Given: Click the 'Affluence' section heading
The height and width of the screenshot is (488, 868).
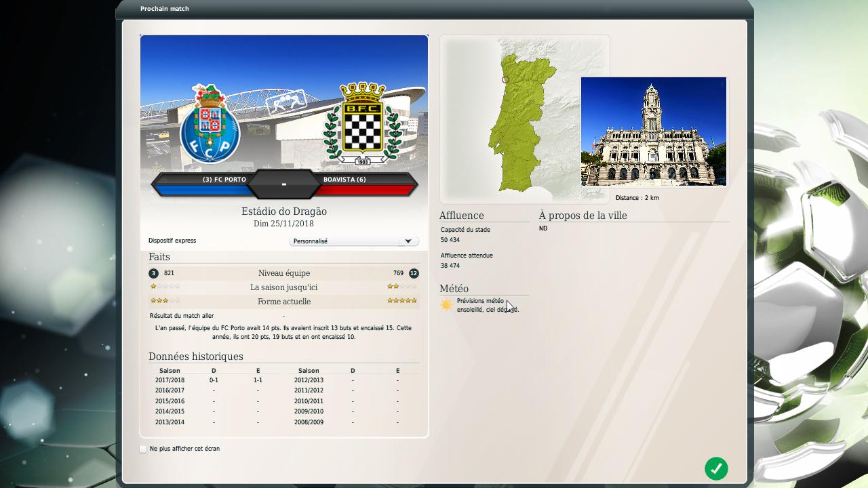Looking at the screenshot, I should (462, 216).
